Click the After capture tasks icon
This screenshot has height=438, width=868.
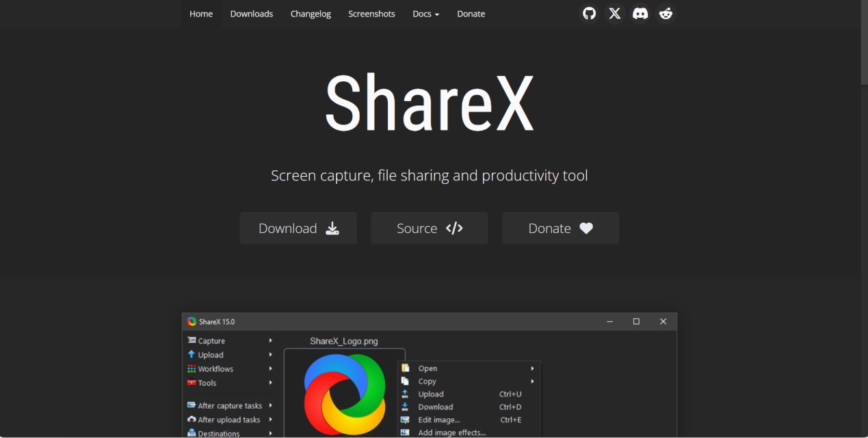192,405
